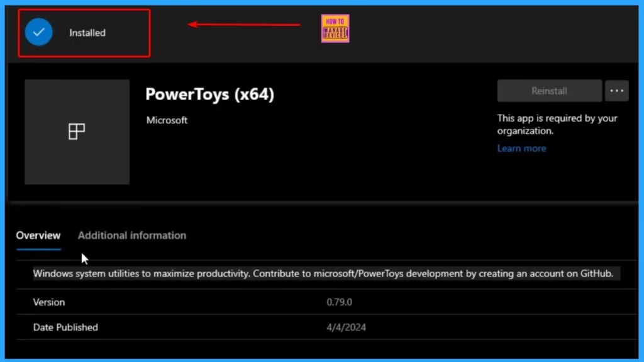Click the Windows system utilities description text
The height and width of the screenshot is (362, 644).
coord(323,274)
